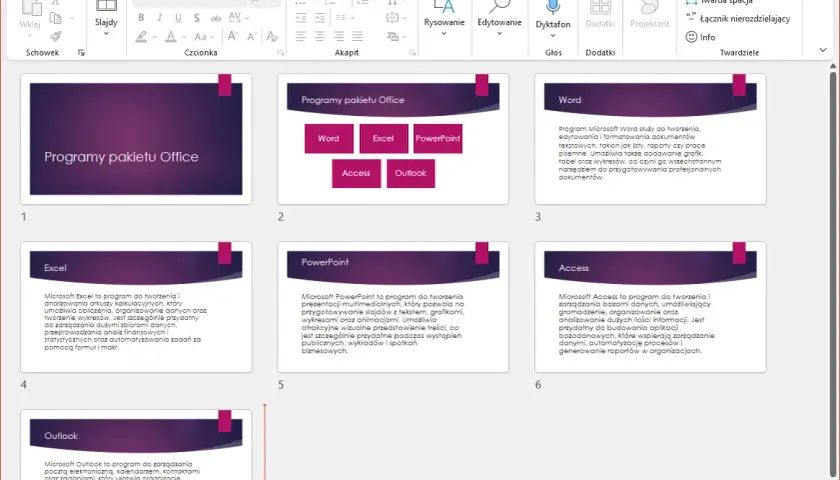The image size is (840, 480).
Task: Click the align text vertically icon
Action: click(x=392, y=18)
